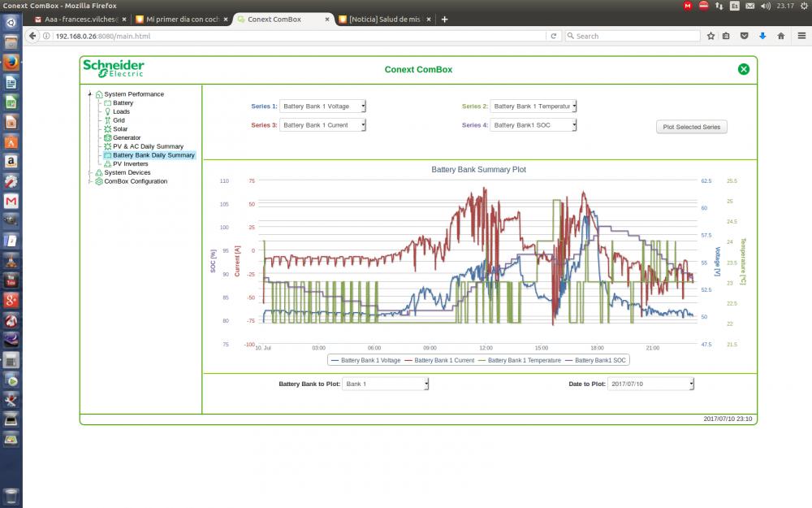Toggle Battery Bank1 SOC legend entry
Viewport: 812px width, 508px height.
(x=595, y=360)
